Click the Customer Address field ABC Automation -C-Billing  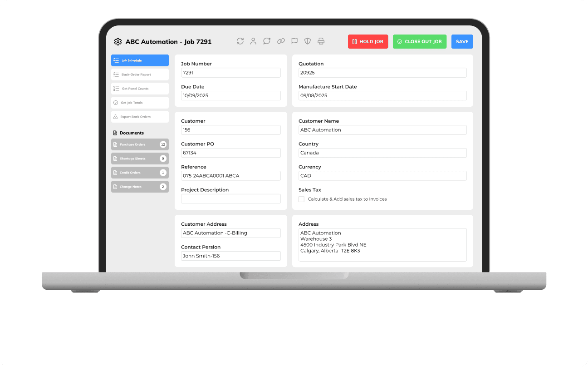(231, 233)
